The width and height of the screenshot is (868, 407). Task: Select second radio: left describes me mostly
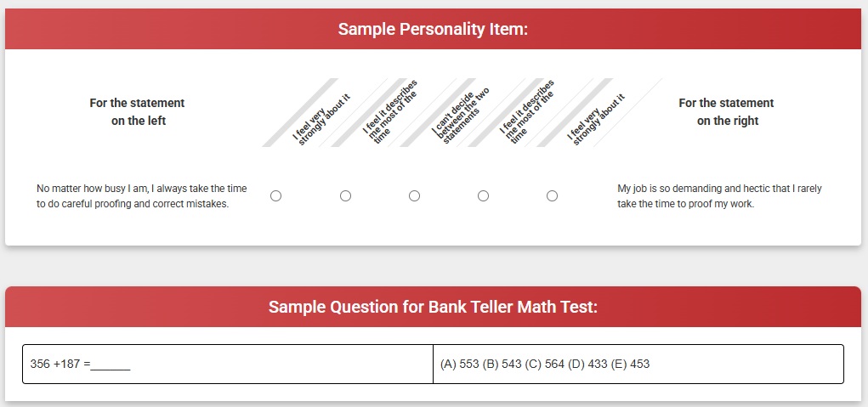(x=345, y=195)
